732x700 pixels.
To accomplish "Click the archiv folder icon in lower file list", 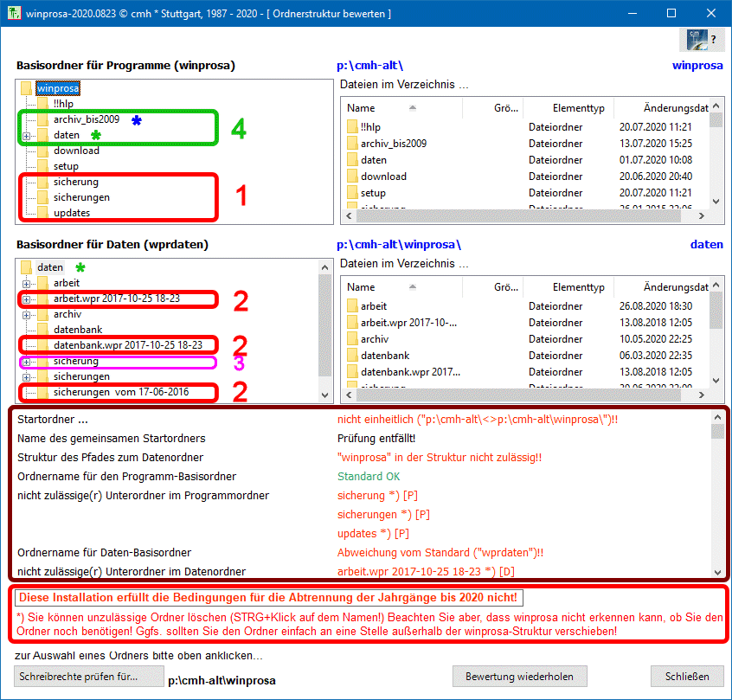I will 352,339.
